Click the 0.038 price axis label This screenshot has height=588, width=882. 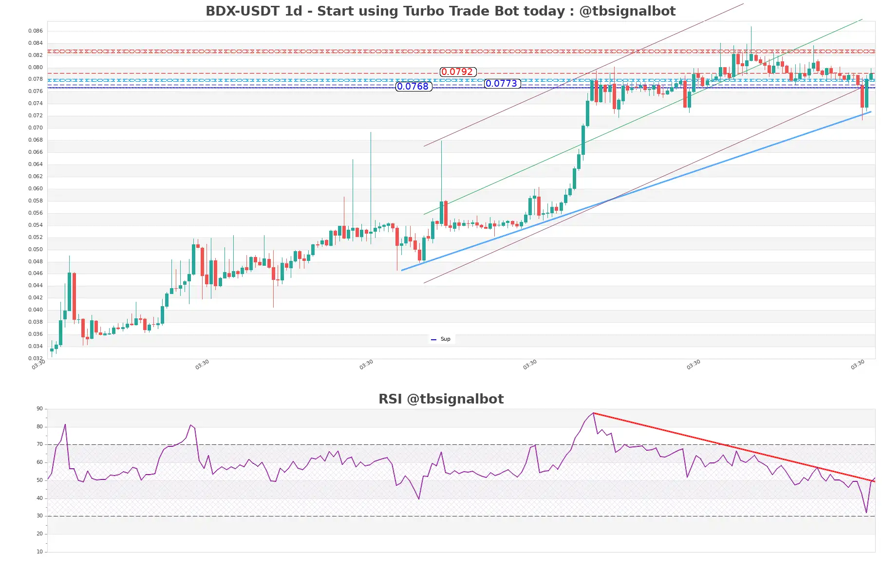coord(36,322)
